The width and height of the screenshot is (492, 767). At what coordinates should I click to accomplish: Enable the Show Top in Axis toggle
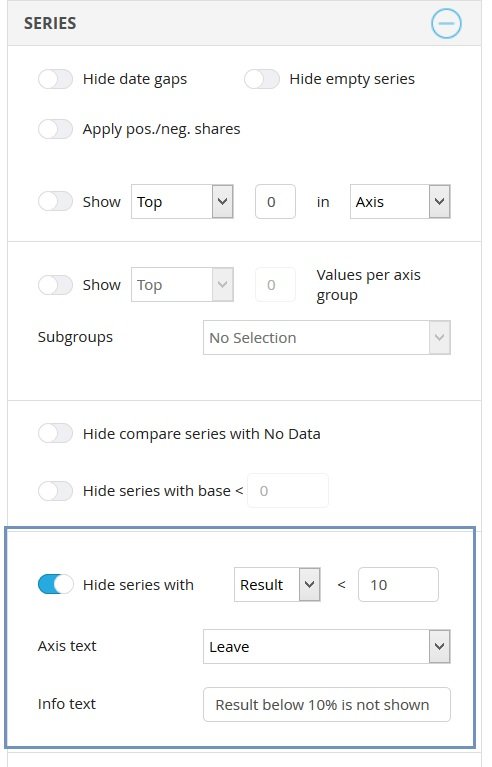tap(56, 201)
